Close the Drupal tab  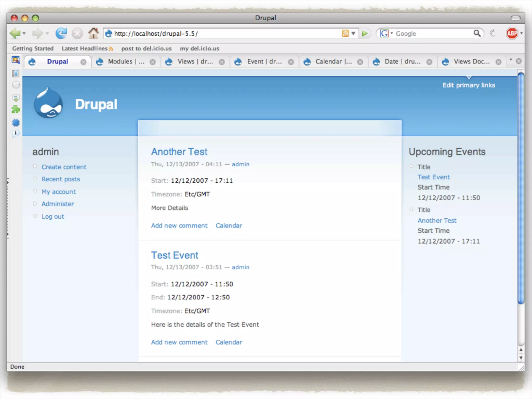click(83, 62)
